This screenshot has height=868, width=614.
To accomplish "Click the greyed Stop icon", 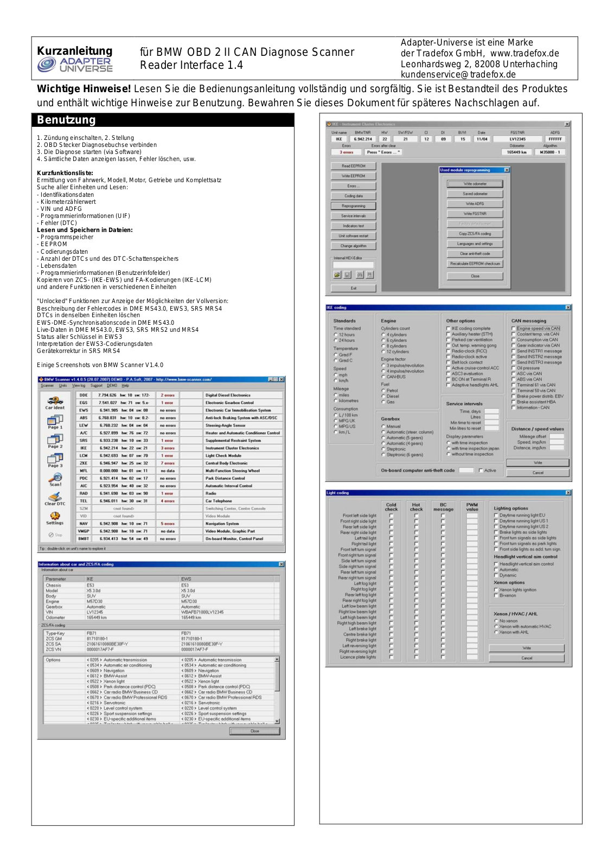I will (55, 535).
